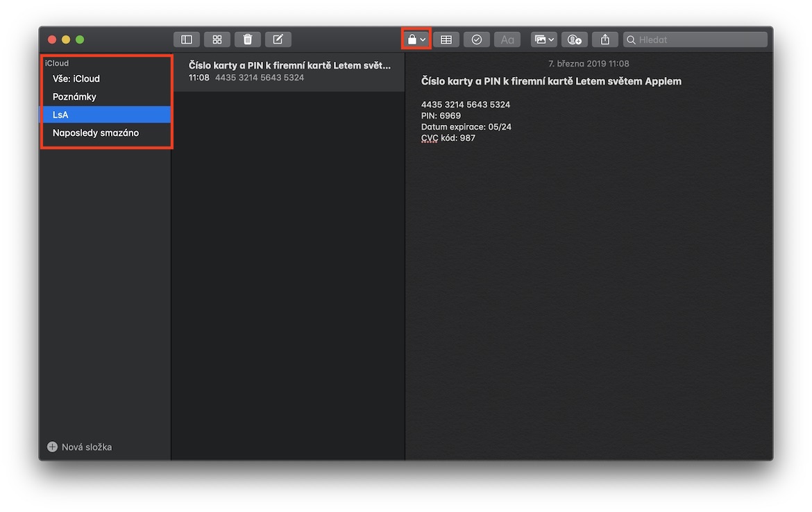This screenshot has width=812, height=512.
Task: Click Nová složka to add folder
Action: pos(80,447)
